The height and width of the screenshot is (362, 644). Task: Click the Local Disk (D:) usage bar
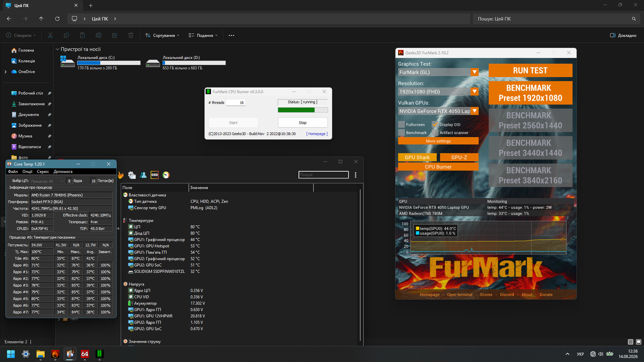pos(194,63)
